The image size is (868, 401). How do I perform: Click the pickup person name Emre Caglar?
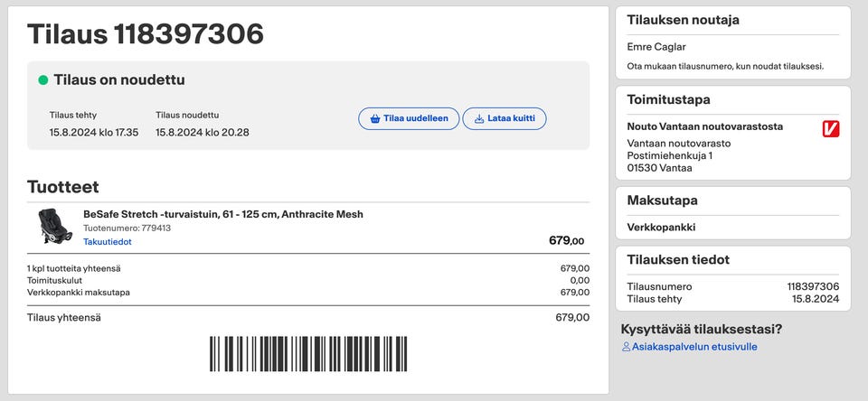coord(657,47)
